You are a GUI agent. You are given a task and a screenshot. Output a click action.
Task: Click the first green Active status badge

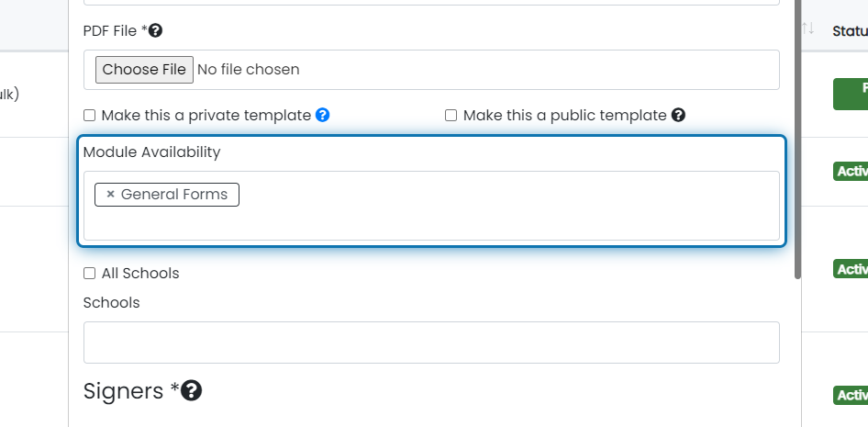click(851, 172)
